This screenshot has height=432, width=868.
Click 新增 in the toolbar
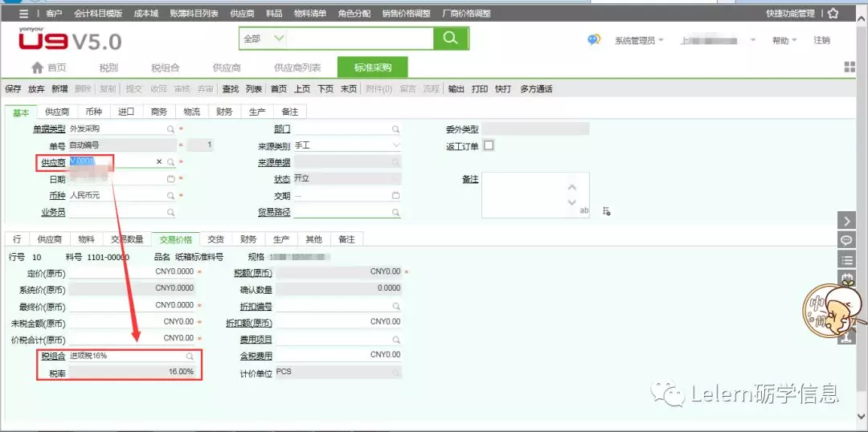(x=59, y=89)
